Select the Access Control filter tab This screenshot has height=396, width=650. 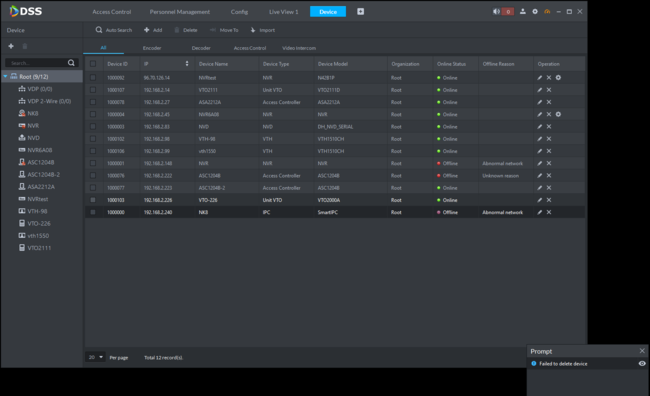tap(250, 48)
